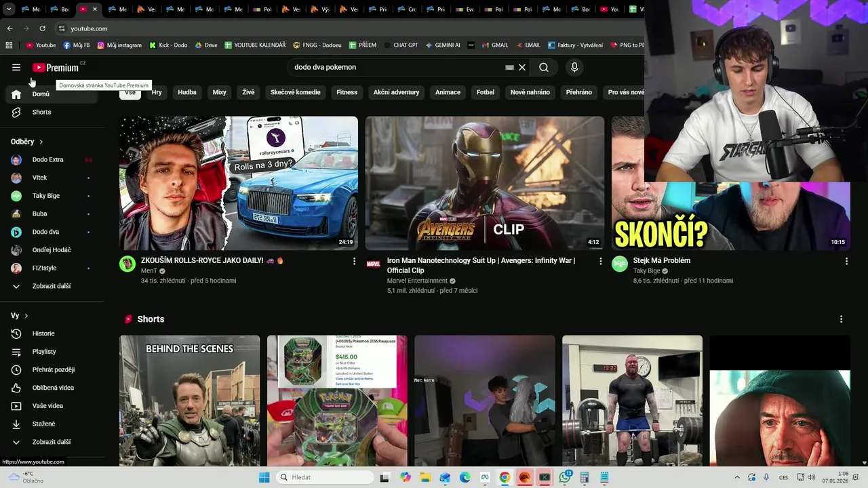Click MenT channel avatar
868x488 pixels.
tap(127, 264)
